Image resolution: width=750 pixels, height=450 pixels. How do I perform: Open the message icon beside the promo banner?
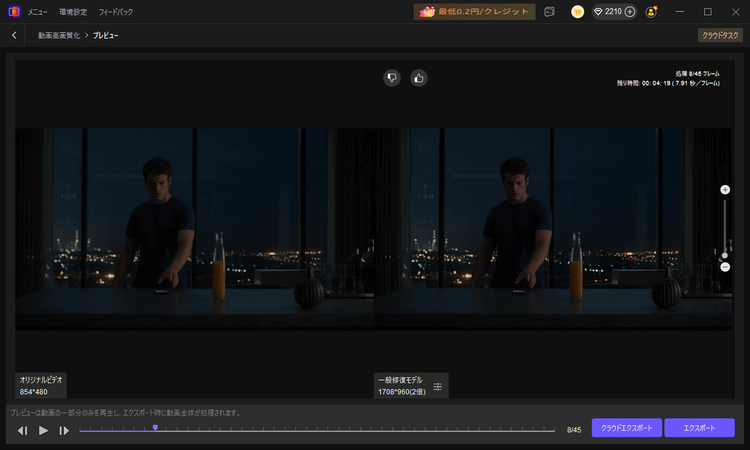click(x=550, y=12)
